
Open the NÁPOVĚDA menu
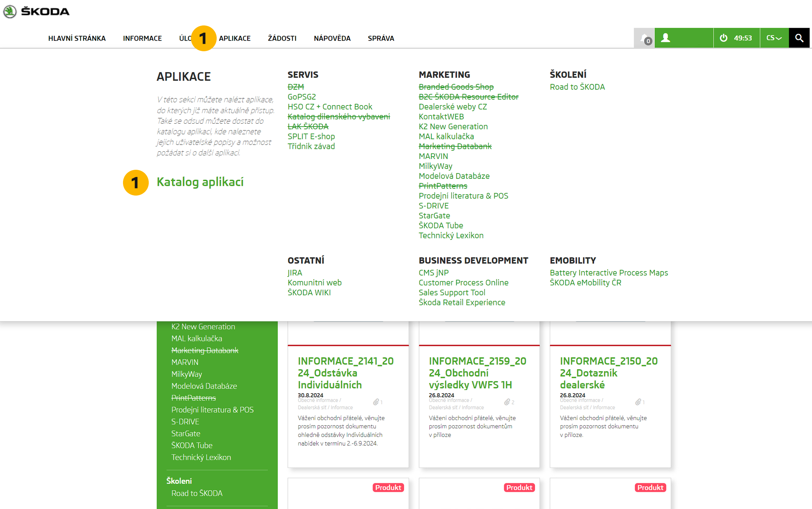332,38
